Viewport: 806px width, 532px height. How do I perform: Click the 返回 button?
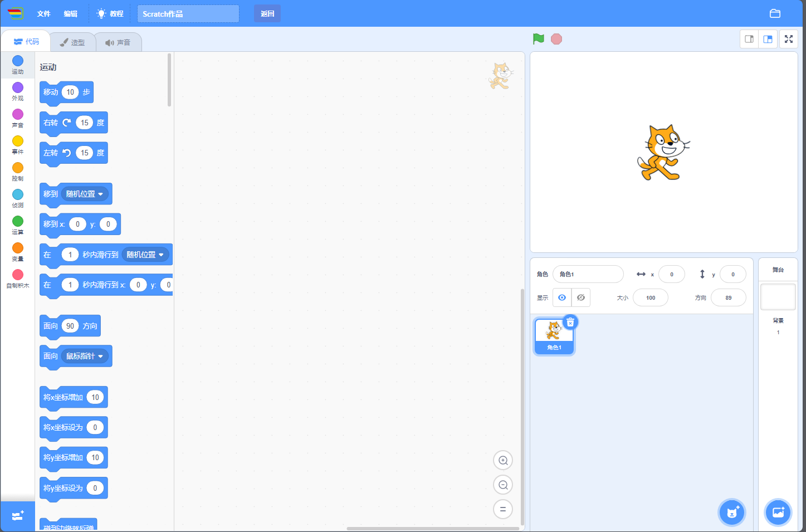tap(267, 14)
